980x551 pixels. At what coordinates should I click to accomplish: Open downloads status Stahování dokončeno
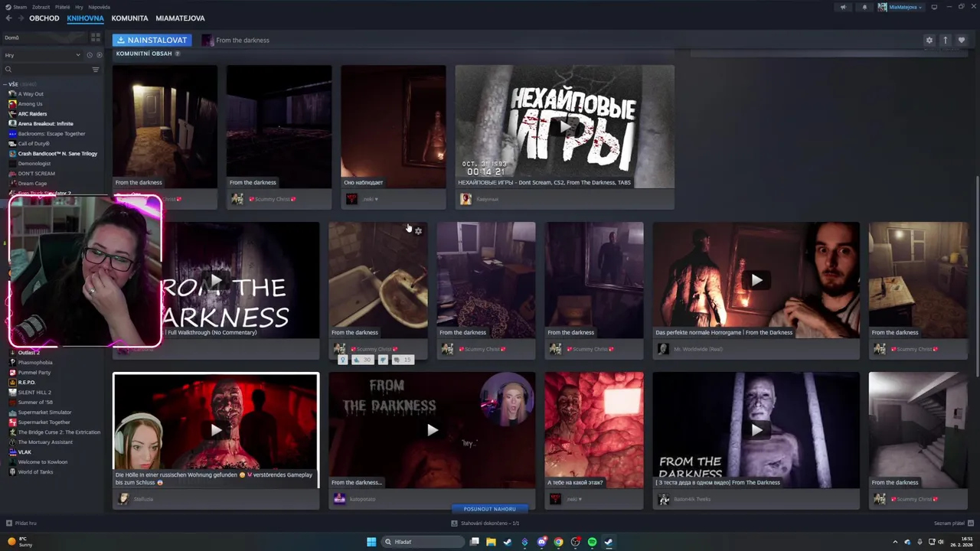pyautogui.click(x=485, y=523)
